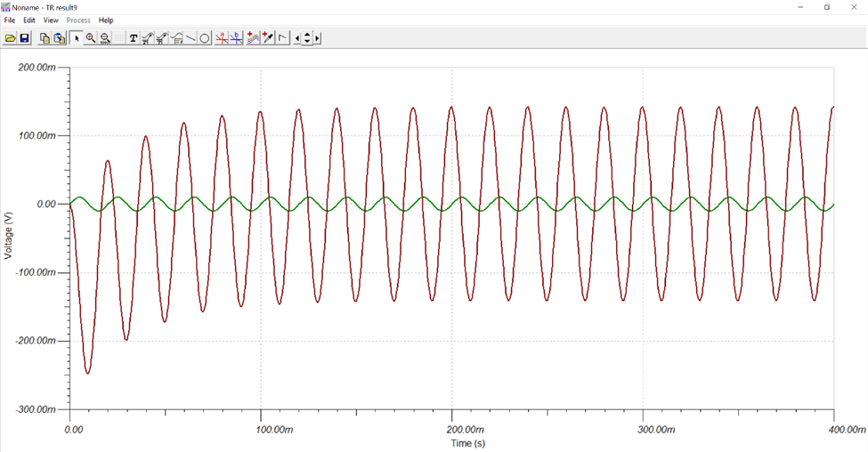Open the File menu

click(10, 20)
